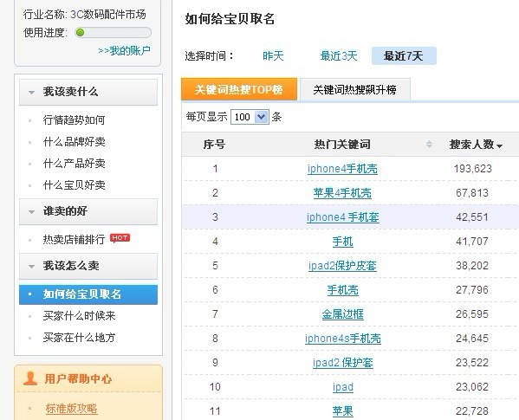This screenshot has height=420, width=519.
Task: Click search count 38,202
Action: (472, 266)
